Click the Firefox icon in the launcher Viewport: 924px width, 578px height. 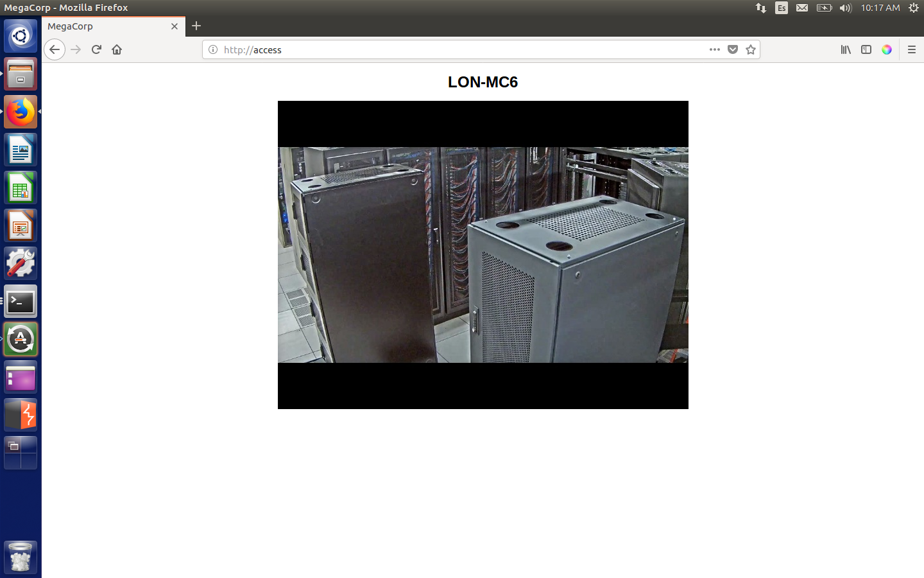21,112
